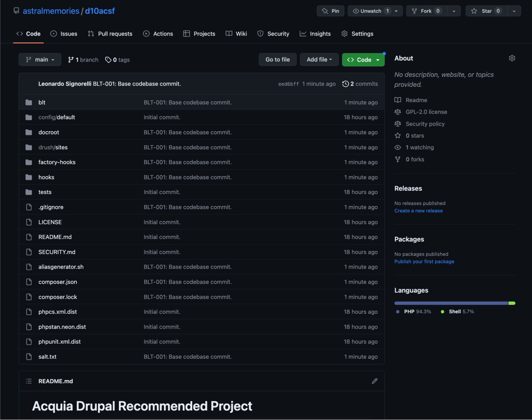532x420 pixels.
Task: Click the eye icon next to 1 watching
Action: pyautogui.click(x=397, y=147)
